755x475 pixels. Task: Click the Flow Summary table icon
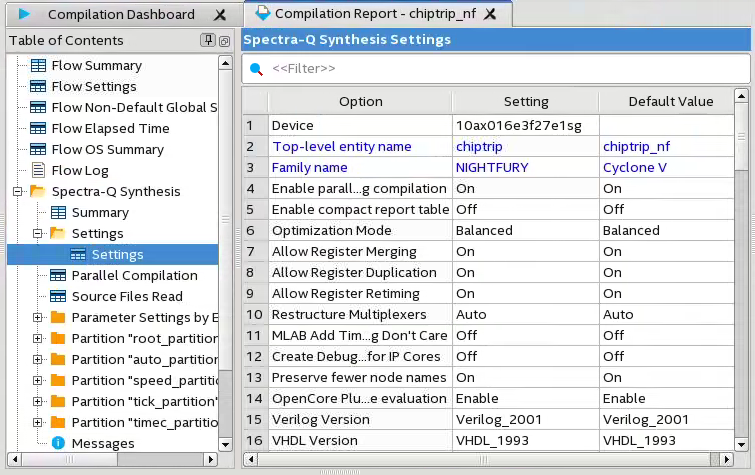[x=38, y=65]
